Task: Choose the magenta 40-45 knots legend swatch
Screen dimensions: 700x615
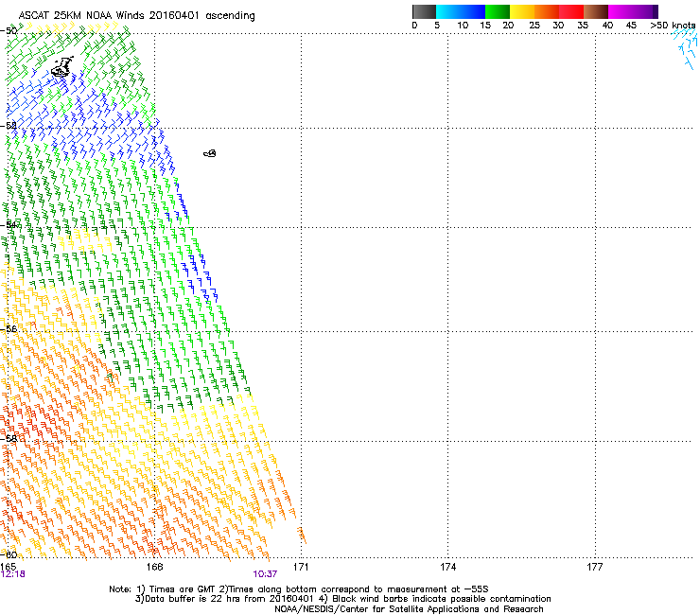Action: tap(621, 11)
